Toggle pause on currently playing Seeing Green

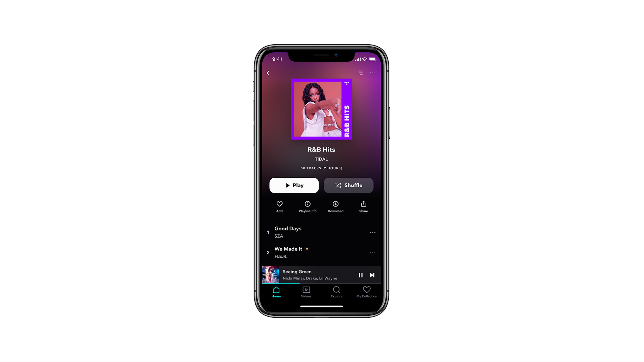361,275
